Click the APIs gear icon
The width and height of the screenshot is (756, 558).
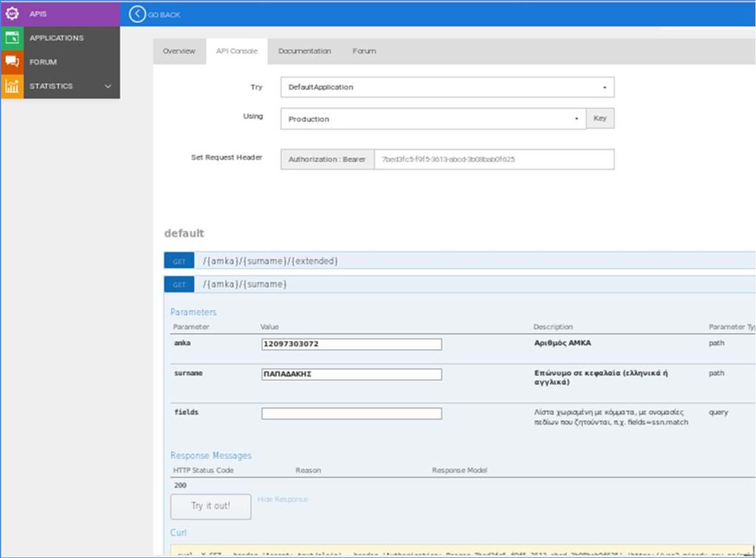12,13
